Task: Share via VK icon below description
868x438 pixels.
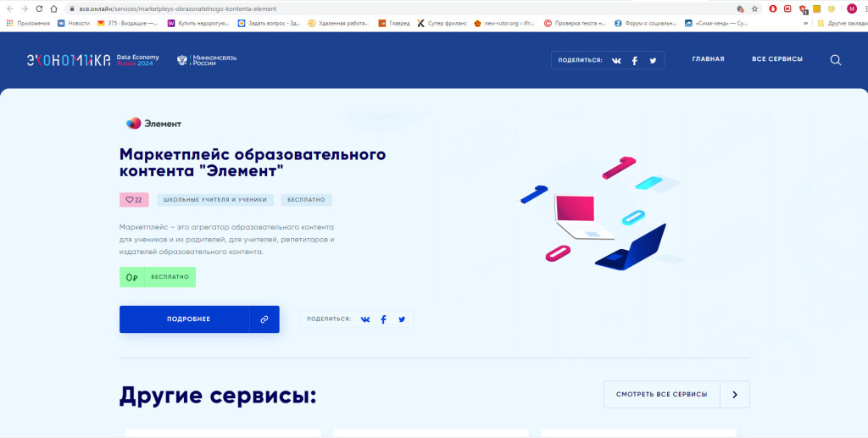Action: (x=365, y=319)
